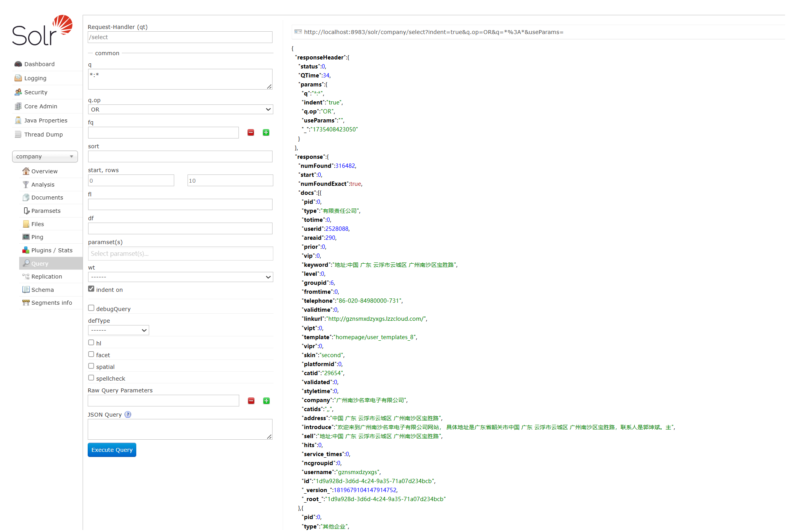The width and height of the screenshot is (787, 532).
Task: Open the Core Admin menu item
Action: 41,106
